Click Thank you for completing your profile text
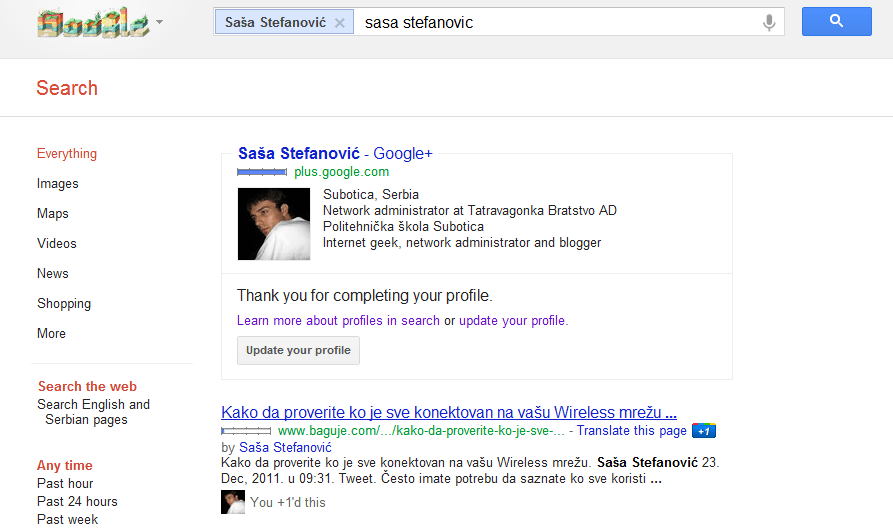Image resolution: width=893 pixels, height=530 pixels. pyautogui.click(x=364, y=295)
